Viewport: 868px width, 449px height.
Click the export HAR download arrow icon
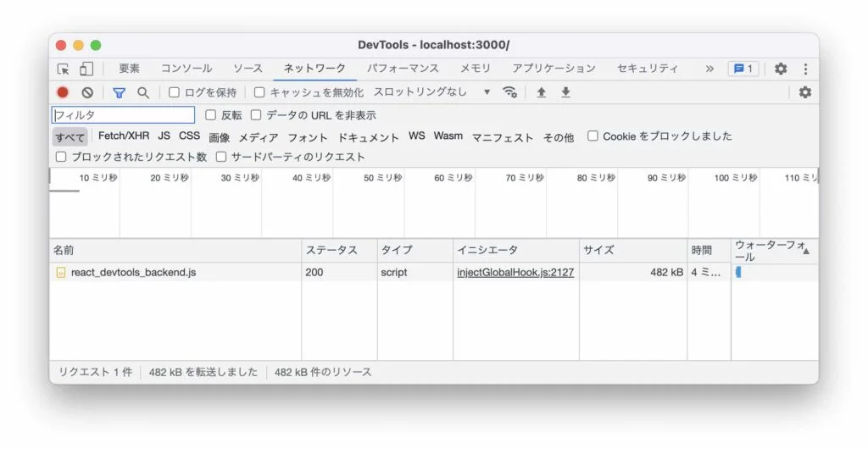click(x=565, y=92)
